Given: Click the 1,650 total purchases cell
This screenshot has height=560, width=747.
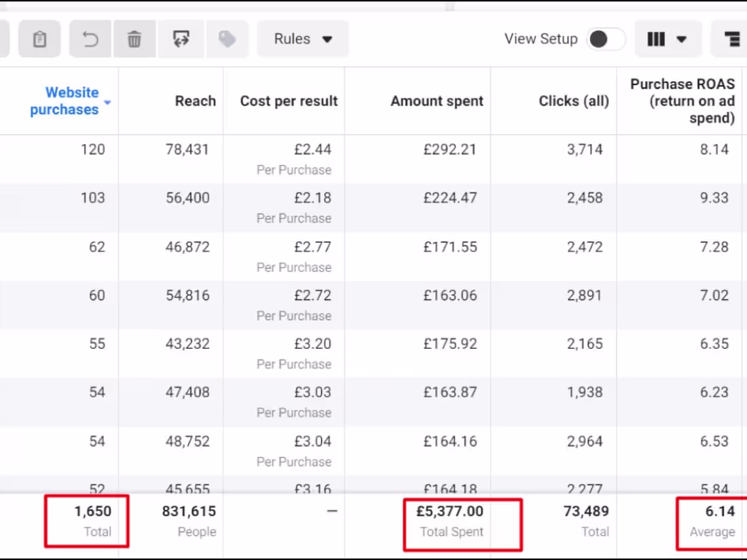Looking at the screenshot, I should [x=92, y=512].
